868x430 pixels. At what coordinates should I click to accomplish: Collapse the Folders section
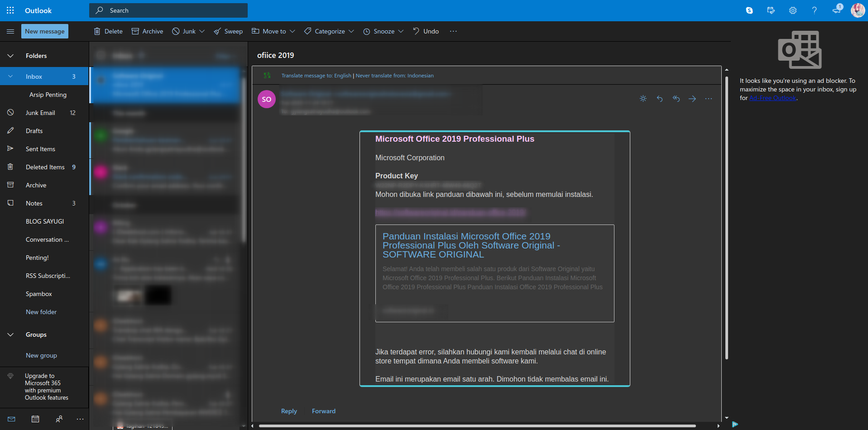[10, 56]
